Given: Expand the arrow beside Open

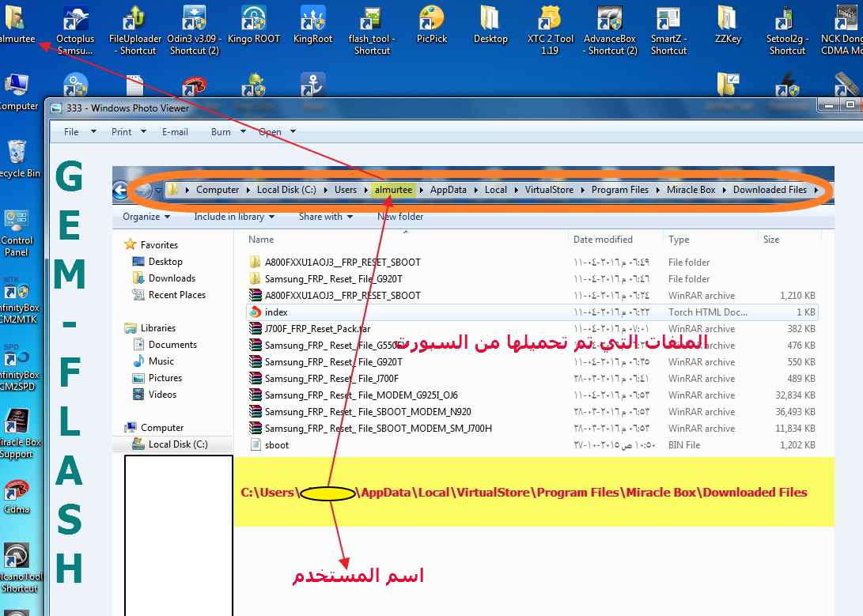Looking at the screenshot, I should 293,131.
